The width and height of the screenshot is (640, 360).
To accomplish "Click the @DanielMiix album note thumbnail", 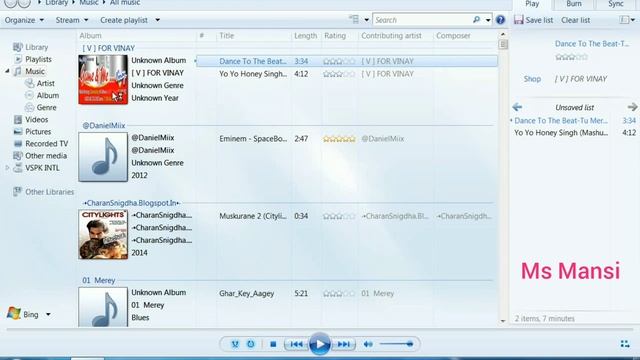I will click(103, 157).
